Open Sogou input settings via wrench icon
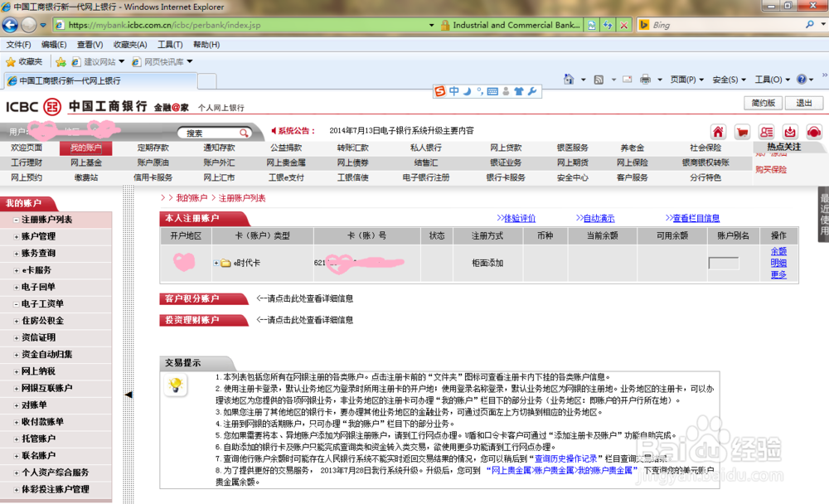 coord(532,90)
